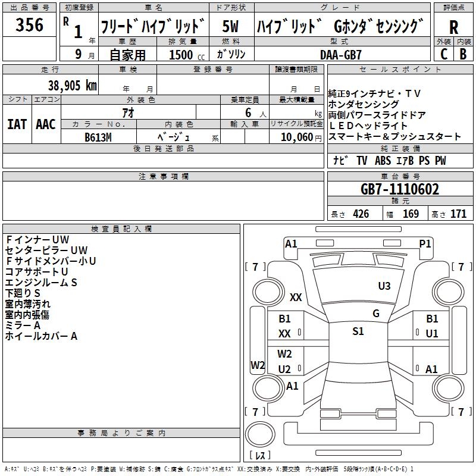Select the AAC air conditioner cell

point(46,124)
